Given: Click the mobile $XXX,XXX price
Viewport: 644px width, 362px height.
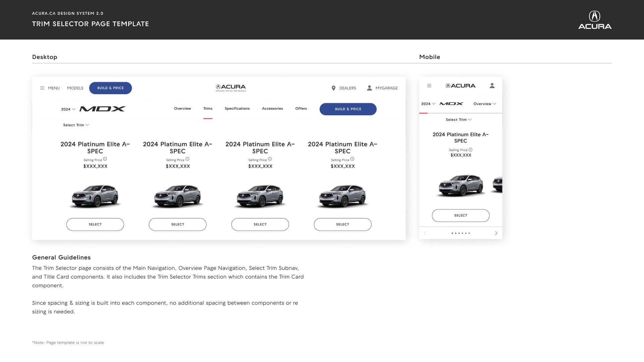Looking at the screenshot, I should point(461,155).
